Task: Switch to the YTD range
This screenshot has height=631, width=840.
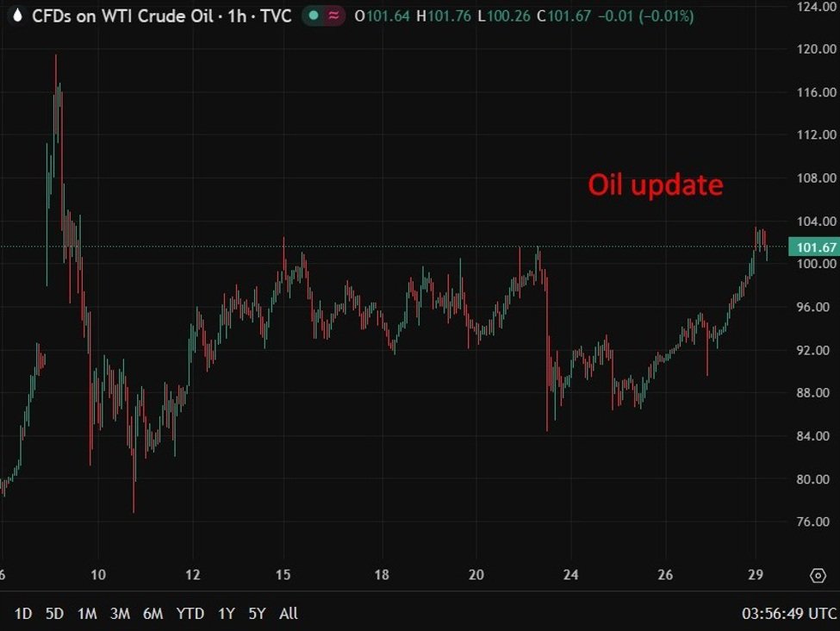Action: (x=191, y=614)
